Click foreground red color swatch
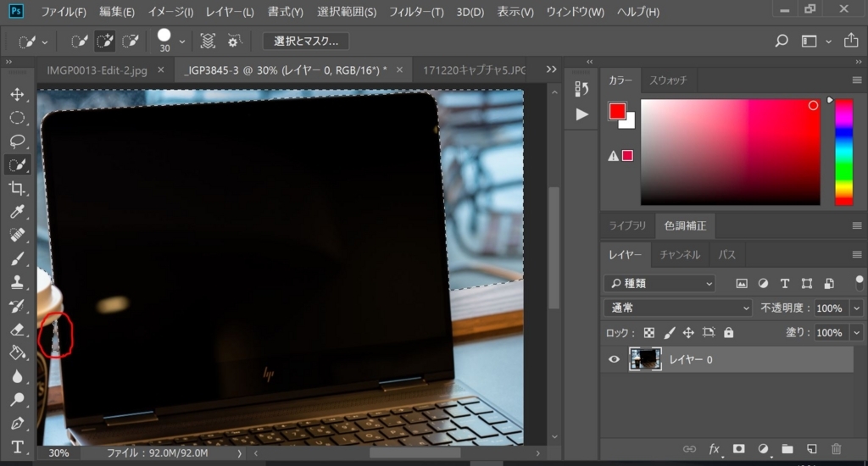 click(x=616, y=111)
